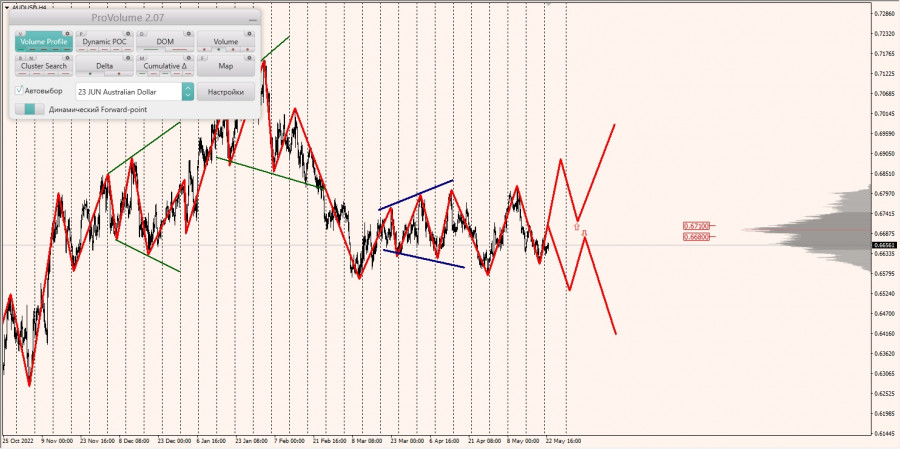
Task: Toggle the Dynamic POC indicator
Action: (x=104, y=41)
